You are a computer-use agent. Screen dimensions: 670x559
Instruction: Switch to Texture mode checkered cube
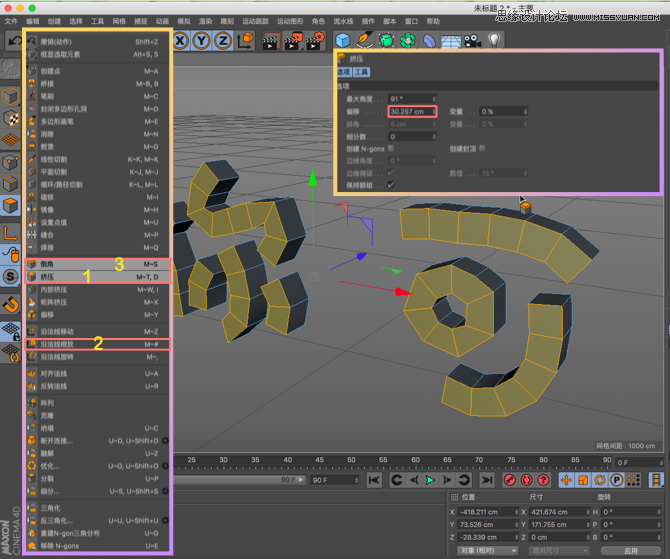[x=11, y=118]
